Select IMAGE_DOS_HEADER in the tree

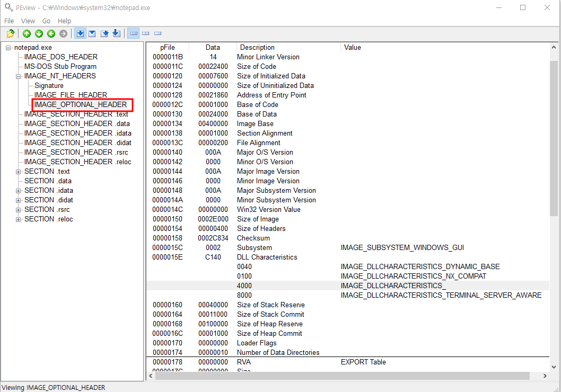click(x=61, y=57)
